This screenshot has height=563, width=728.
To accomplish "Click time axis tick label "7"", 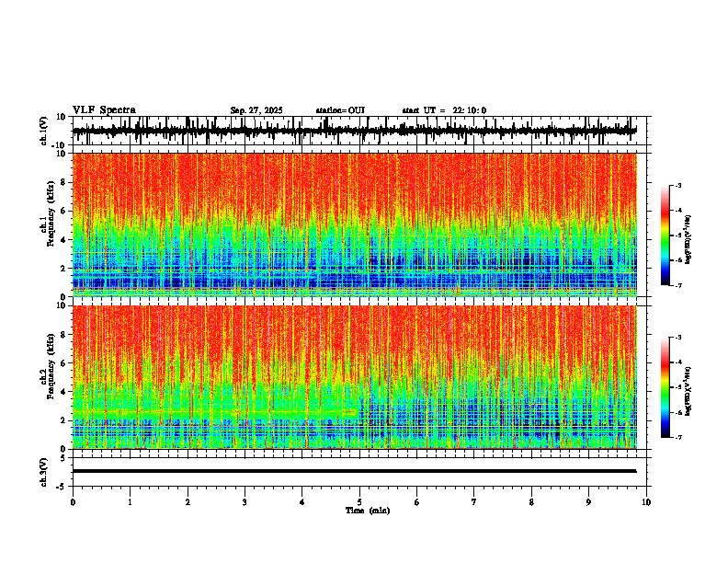I will click(474, 502).
